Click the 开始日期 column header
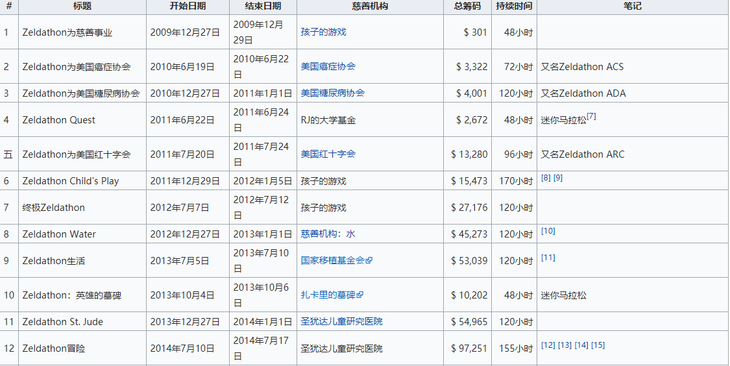Viewport: 730px width, 366px height. tap(188, 6)
